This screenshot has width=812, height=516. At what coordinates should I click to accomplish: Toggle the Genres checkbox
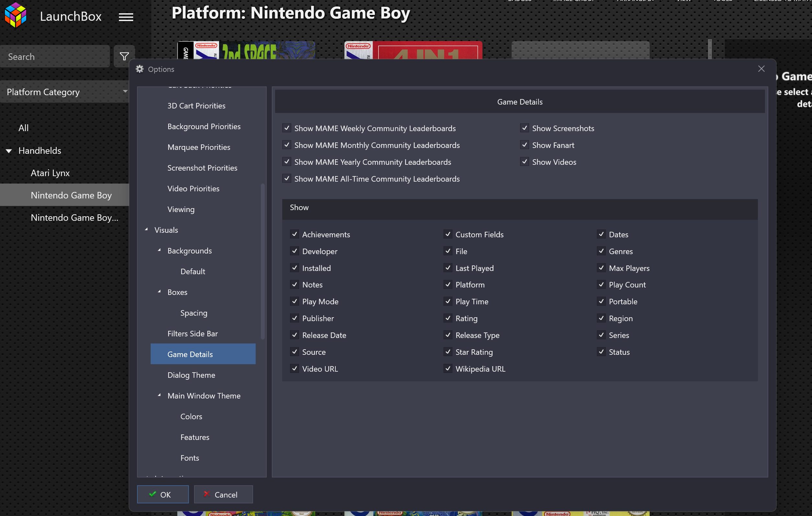(x=601, y=251)
